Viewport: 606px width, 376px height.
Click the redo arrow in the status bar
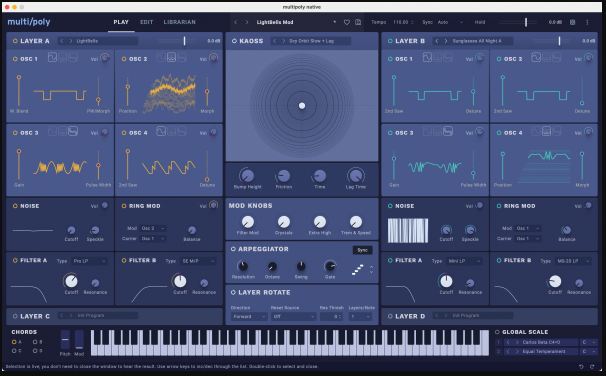click(x=592, y=366)
